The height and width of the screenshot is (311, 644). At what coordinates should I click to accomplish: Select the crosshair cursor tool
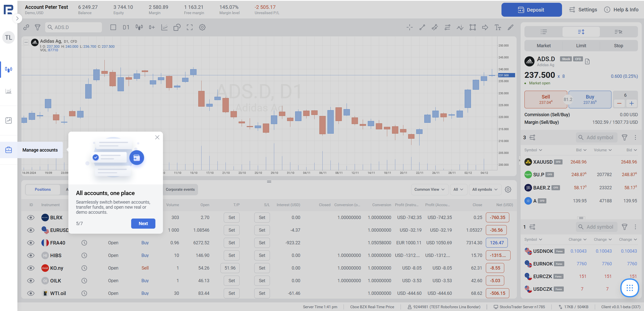(x=409, y=27)
